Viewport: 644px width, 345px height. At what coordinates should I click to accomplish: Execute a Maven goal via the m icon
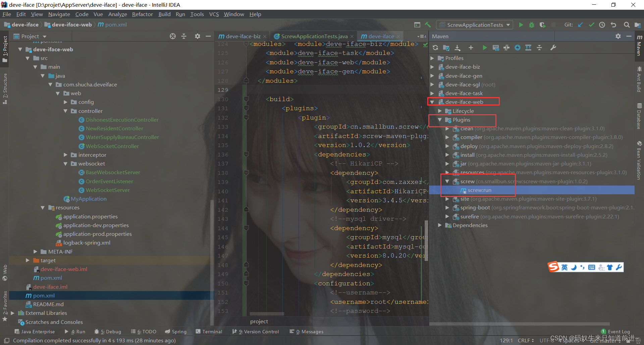(x=496, y=48)
